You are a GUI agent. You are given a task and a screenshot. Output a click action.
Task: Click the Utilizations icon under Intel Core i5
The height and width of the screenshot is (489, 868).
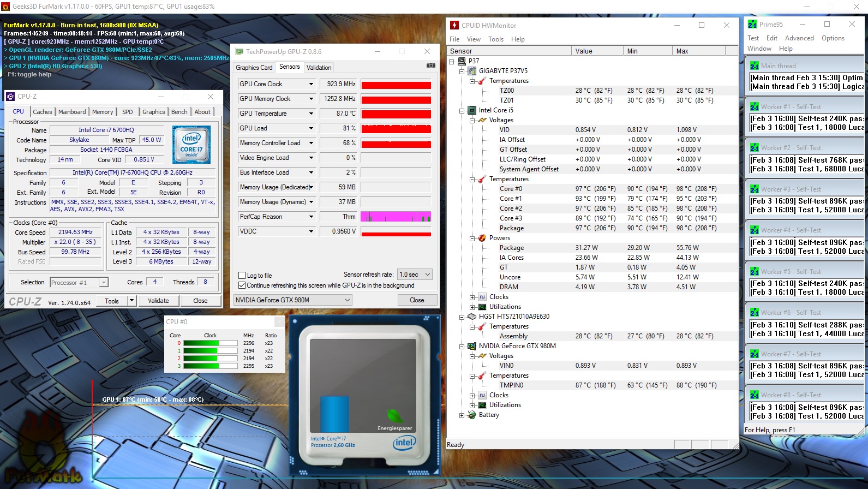pos(482,307)
